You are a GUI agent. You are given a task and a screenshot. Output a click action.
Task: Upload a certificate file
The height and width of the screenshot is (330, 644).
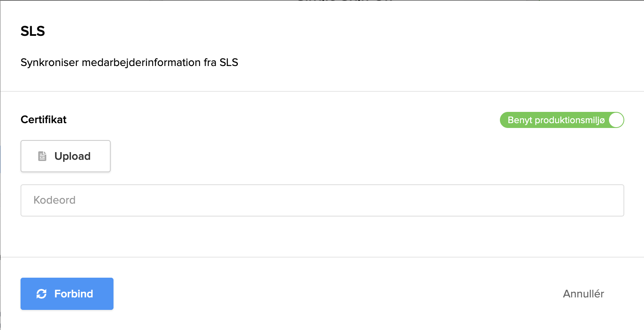tap(66, 156)
